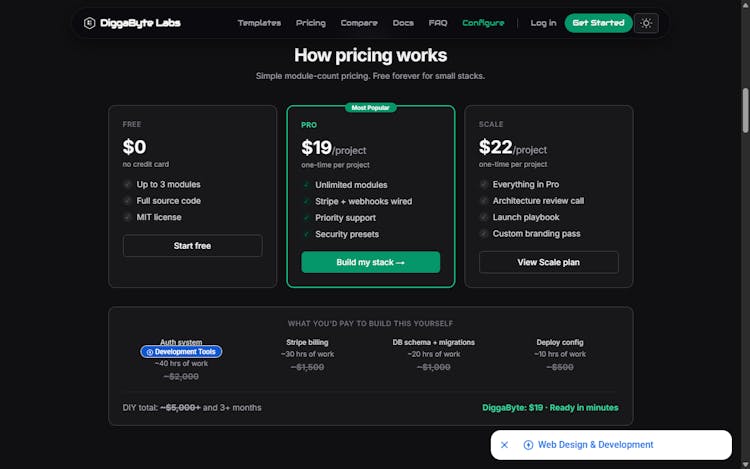Click the Development Tools badge icon
This screenshot has width=750, height=469.
pyautogui.click(x=149, y=352)
